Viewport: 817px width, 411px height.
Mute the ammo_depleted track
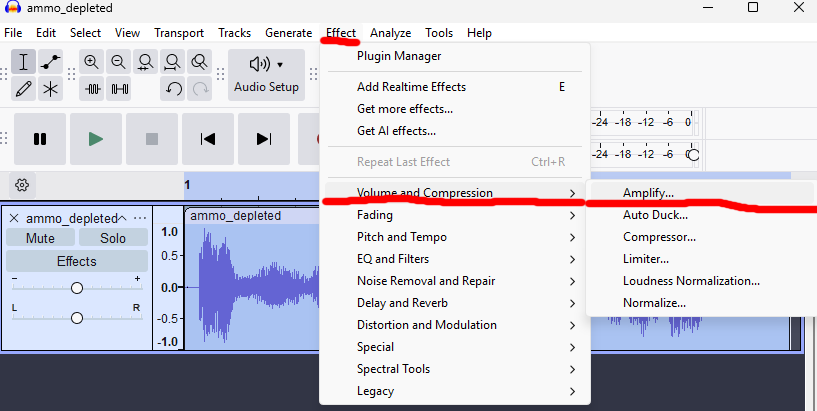coord(40,238)
